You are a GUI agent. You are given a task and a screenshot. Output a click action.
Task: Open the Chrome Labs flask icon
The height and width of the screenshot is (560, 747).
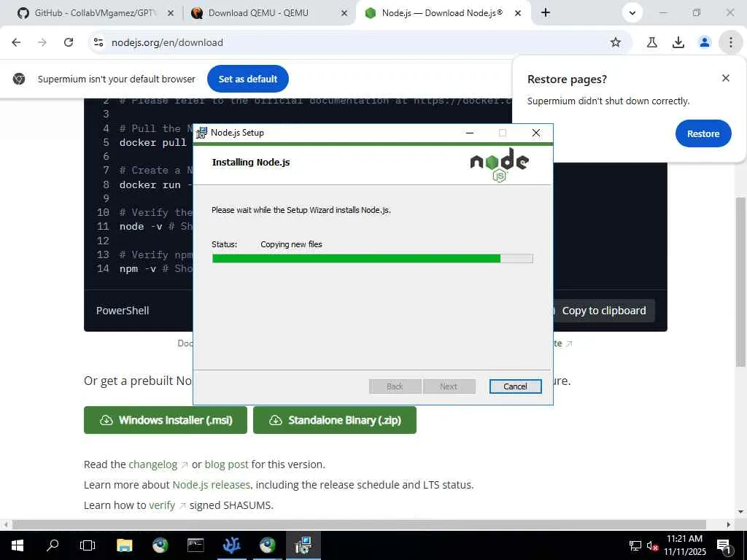click(651, 42)
